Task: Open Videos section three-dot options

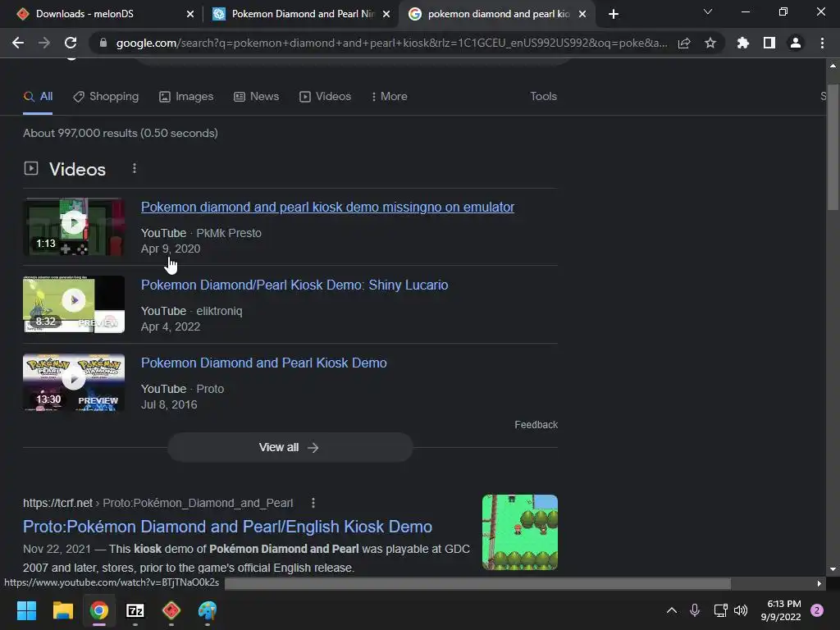Action: coord(135,169)
